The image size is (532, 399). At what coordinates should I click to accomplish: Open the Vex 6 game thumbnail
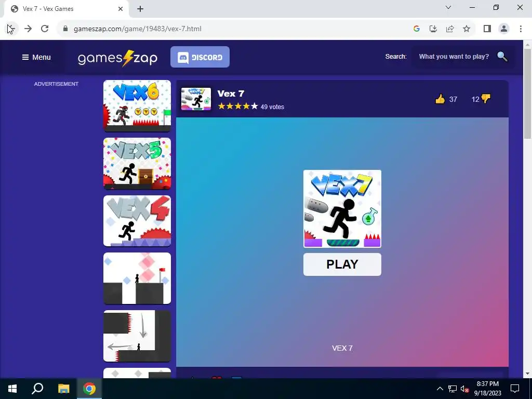(137, 106)
